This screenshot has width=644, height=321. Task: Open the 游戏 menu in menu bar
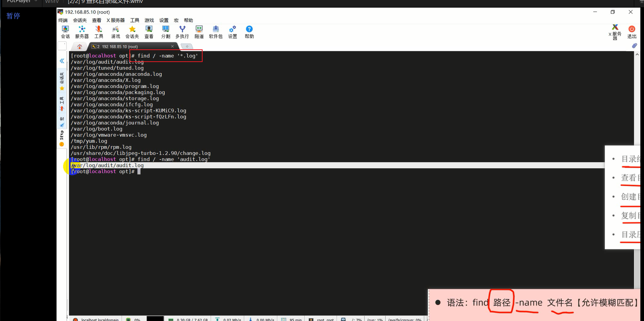point(149,20)
